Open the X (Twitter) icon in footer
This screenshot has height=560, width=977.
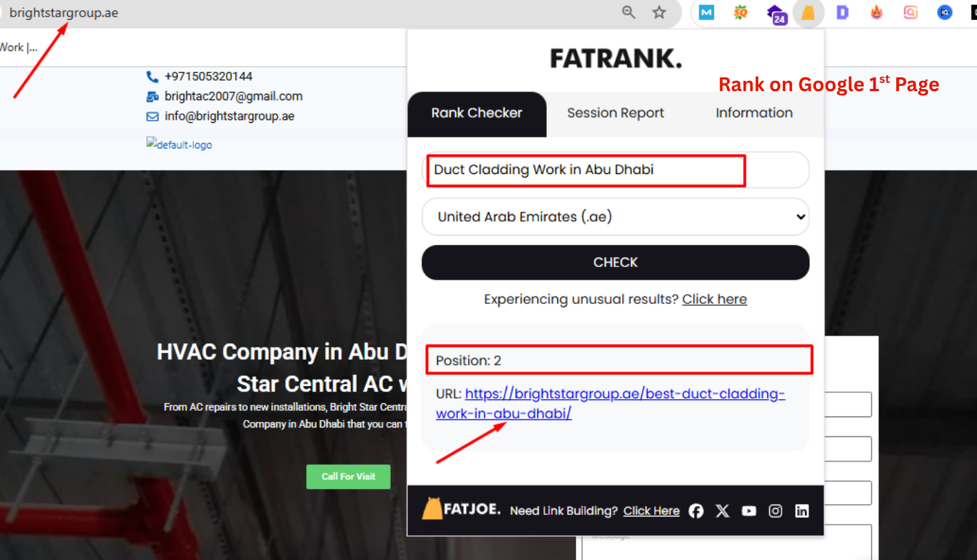click(722, 511)
